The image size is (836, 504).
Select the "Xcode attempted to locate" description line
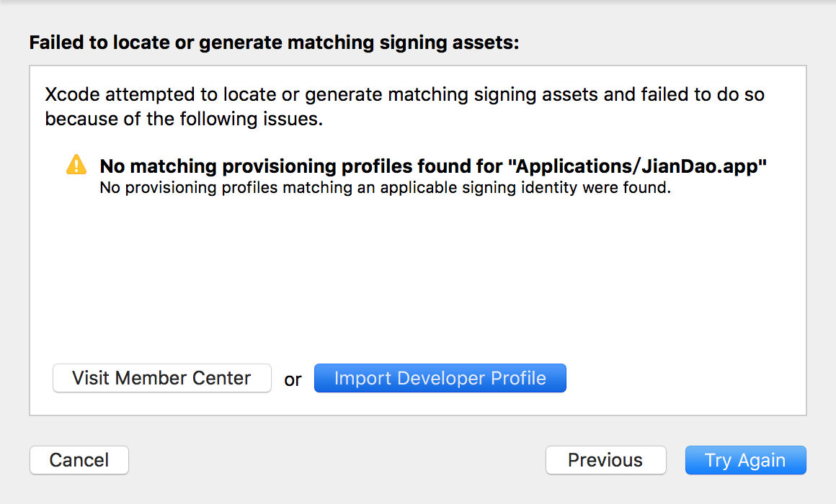pos(404,94)
